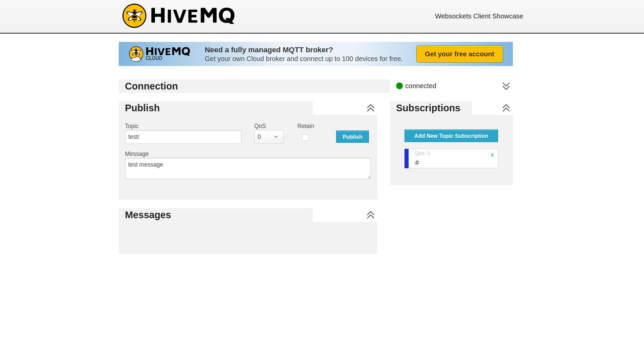Click the HiveMQ bee logo in header
Screen dimensions: 644x362
(135, 16)
